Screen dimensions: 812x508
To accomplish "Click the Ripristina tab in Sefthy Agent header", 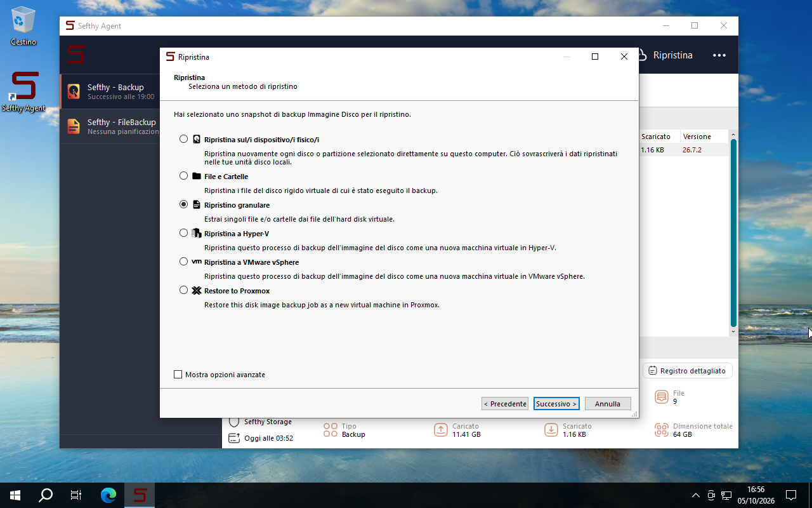I will pyautogui.click(x=672, y=55).
